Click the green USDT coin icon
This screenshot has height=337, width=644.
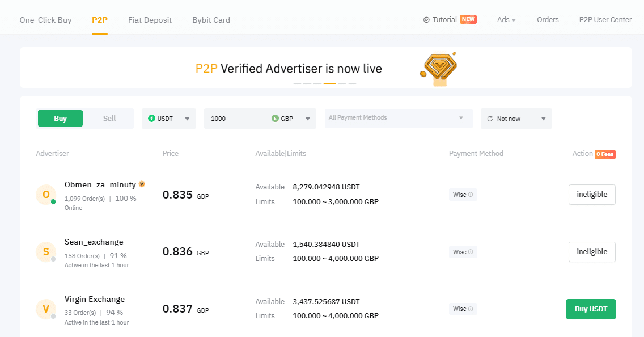click(151, 119)
